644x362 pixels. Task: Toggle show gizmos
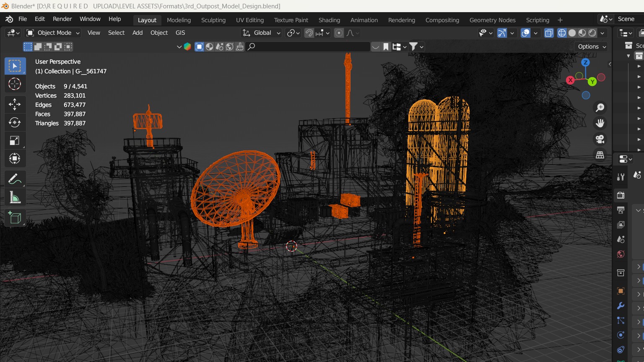502,33
